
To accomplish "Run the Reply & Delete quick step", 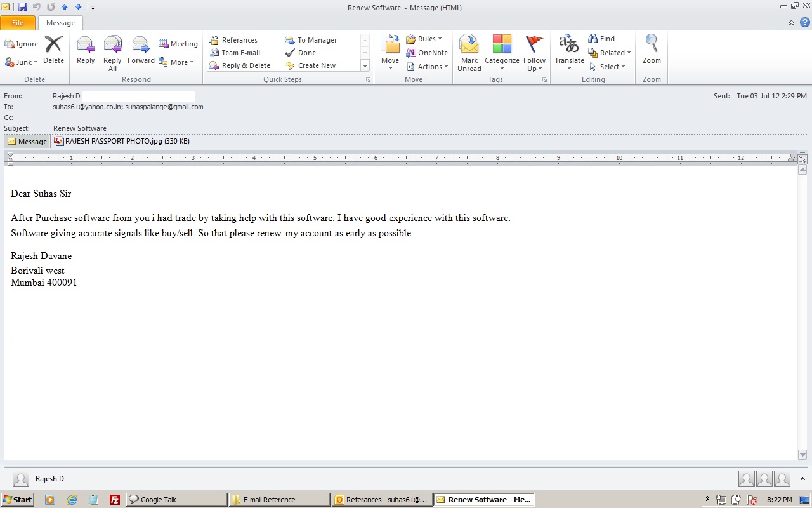I will (239, 65).
